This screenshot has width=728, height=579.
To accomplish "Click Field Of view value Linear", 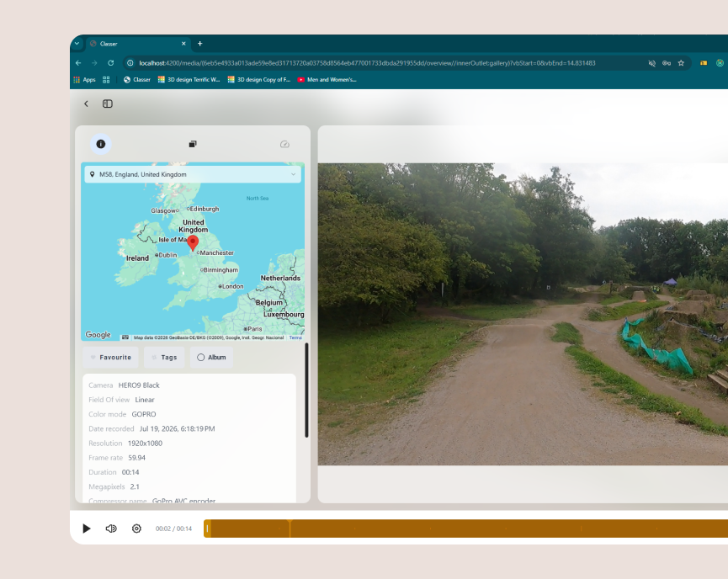I will (145, 399).
